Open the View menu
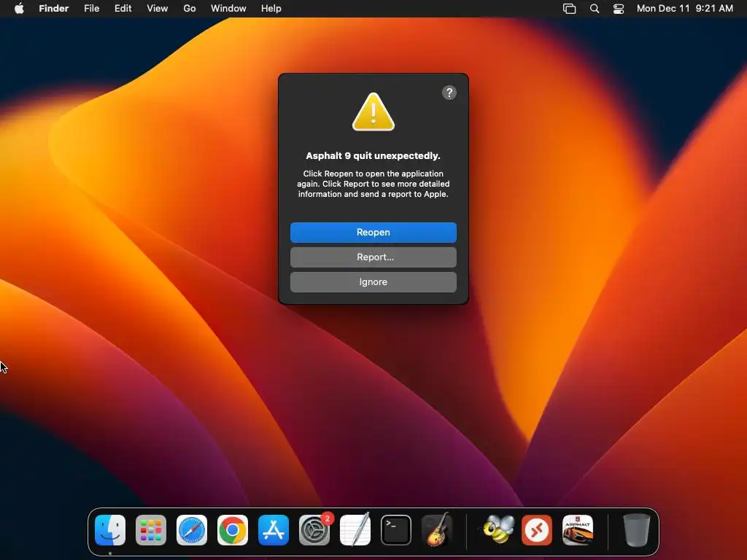Viewport: 747px width, 560px height. 158,9
